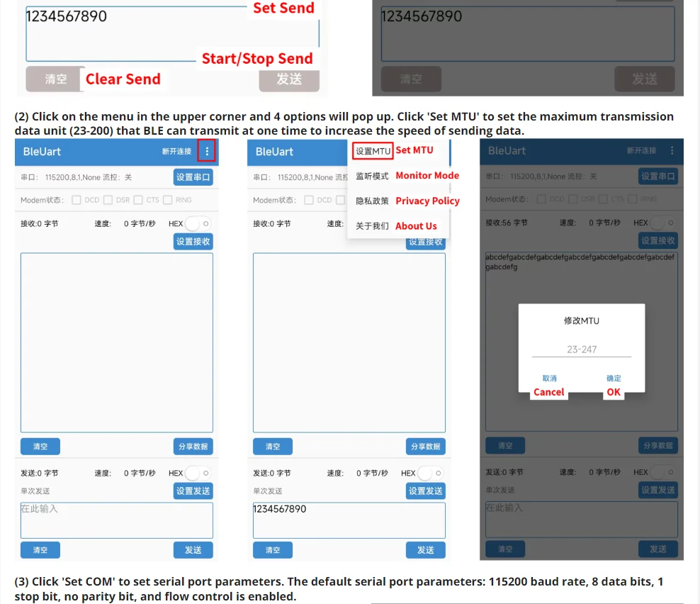
Task: Open 隐私政策 from the popup menu
Action: click(x=372, y=201)
